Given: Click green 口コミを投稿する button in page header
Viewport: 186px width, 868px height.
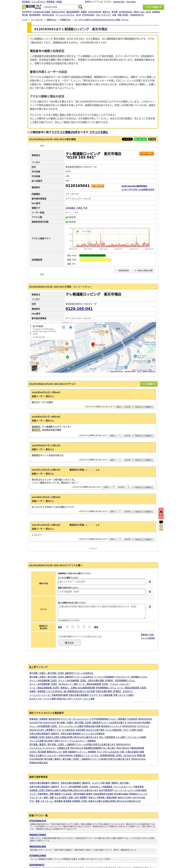Looking at the screenshot, I should [x=153, y=7].
